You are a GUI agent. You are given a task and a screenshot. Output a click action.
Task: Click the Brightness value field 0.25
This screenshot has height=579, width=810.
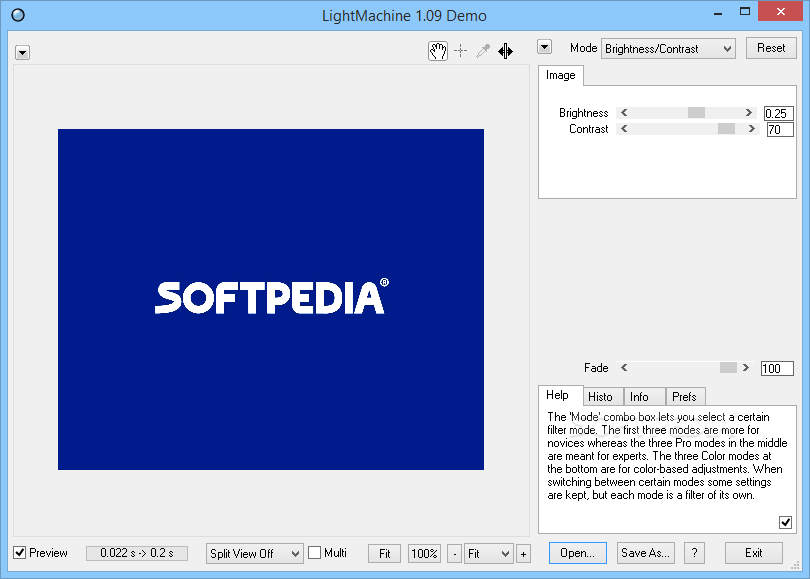[778, 113]
